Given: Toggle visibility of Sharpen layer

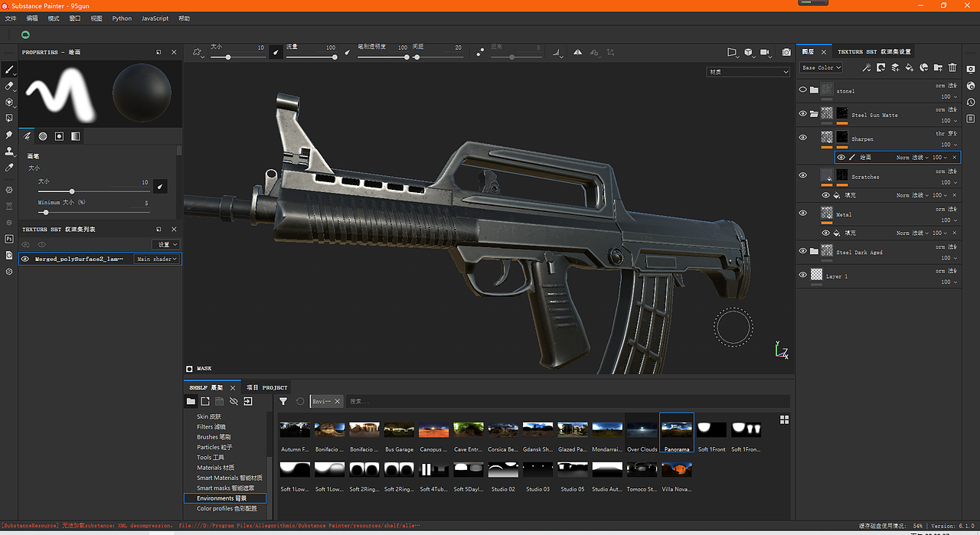Looking at the screenshot, I should pyautogui.click(x=803, y=138).
